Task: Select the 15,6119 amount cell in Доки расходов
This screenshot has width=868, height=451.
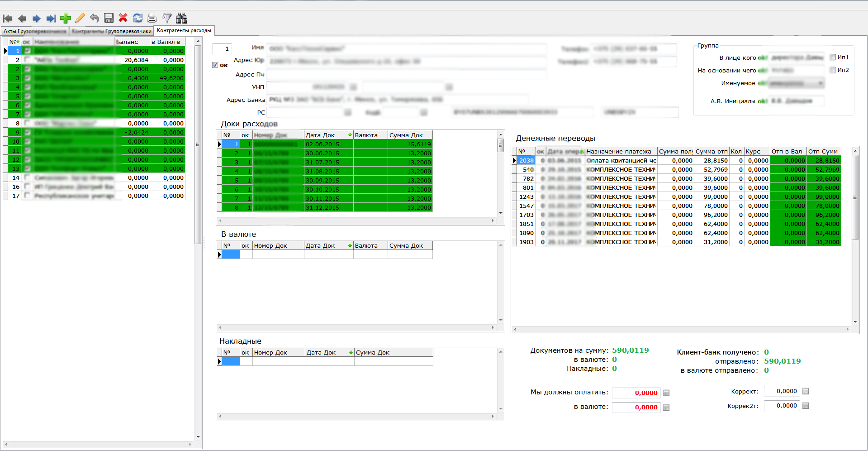Action: pyautogui.click(x=410, y=144)
